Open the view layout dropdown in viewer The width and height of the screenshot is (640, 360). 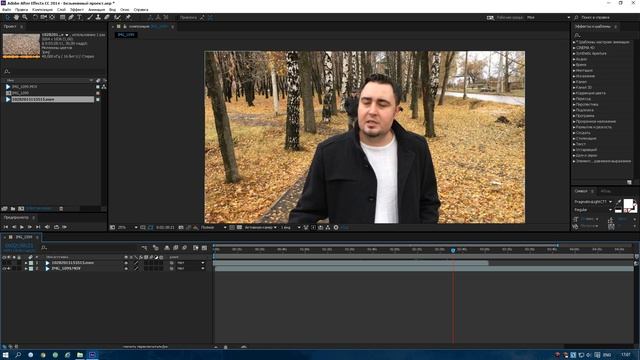(290, 227)
